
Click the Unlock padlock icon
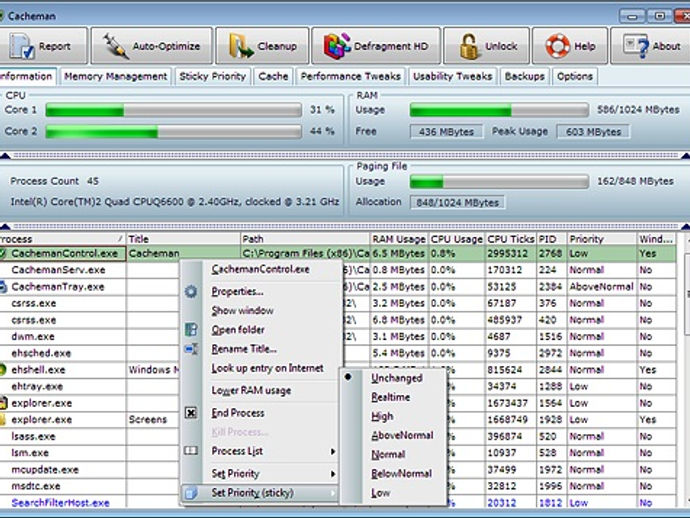pos(469,46)
